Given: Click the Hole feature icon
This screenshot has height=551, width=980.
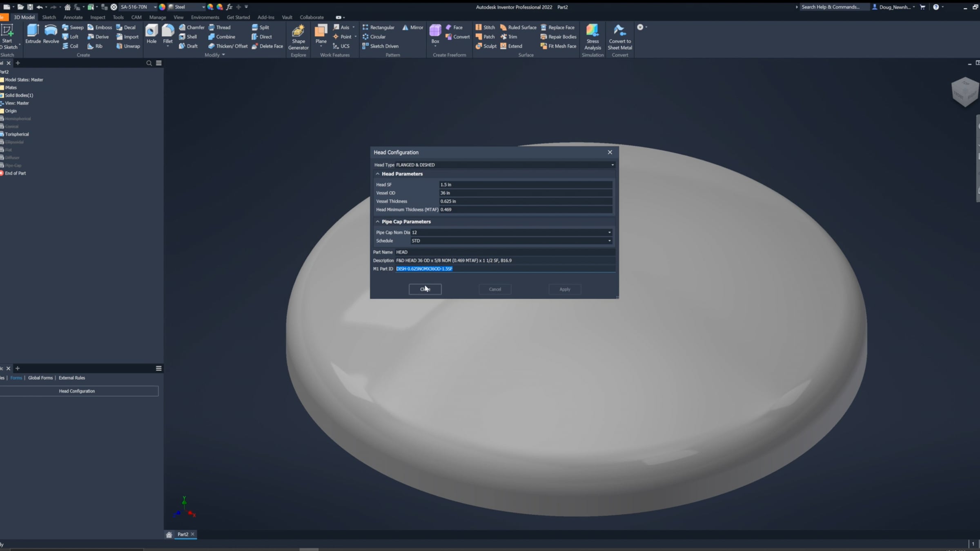Looking at the screenshot, I should tap(151, 33).
